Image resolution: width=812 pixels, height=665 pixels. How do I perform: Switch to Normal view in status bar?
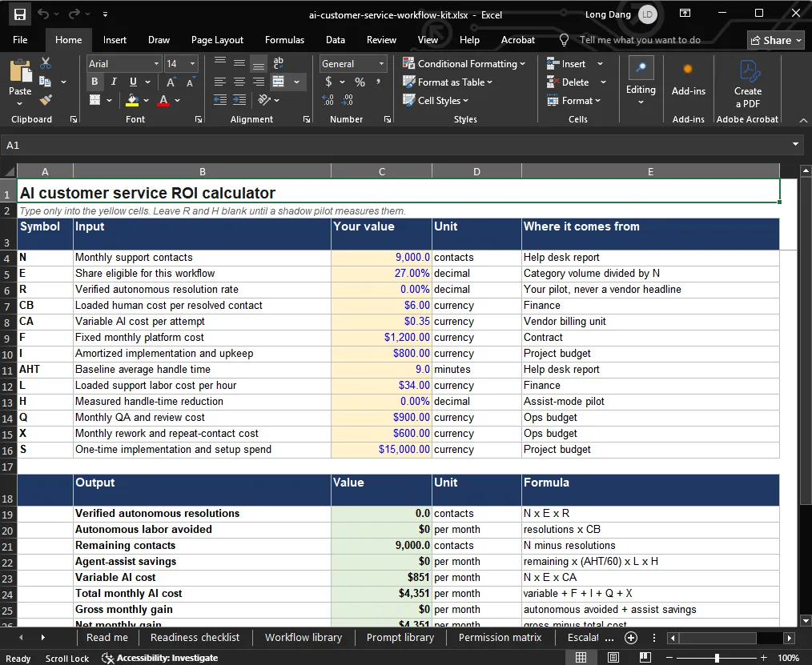pyautogui.click(x=581, y=658)
